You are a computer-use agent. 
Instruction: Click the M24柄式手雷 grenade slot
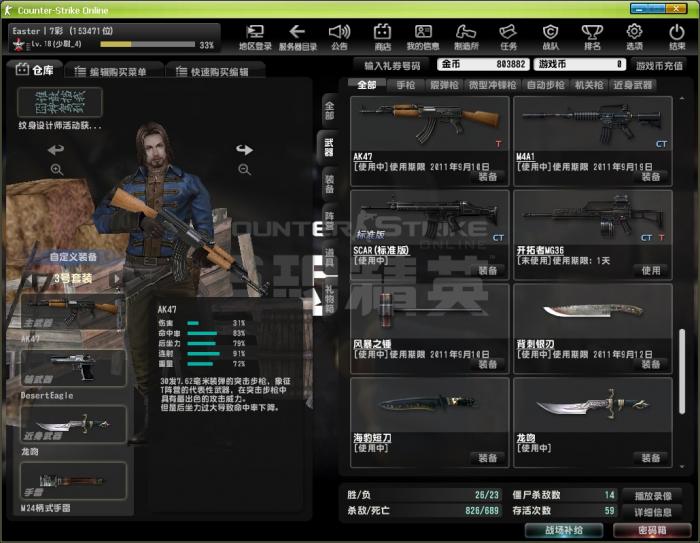[73, 481]
